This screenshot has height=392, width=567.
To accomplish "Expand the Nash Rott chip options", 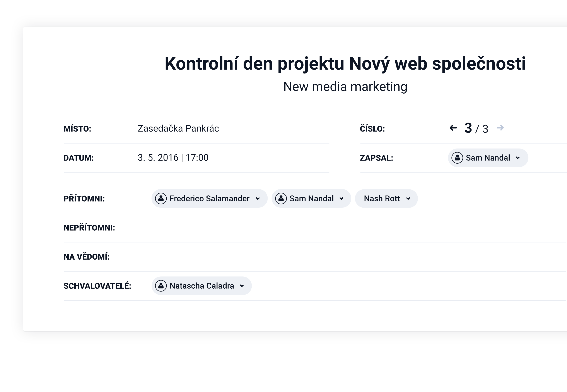I will (x=408, y=199).
